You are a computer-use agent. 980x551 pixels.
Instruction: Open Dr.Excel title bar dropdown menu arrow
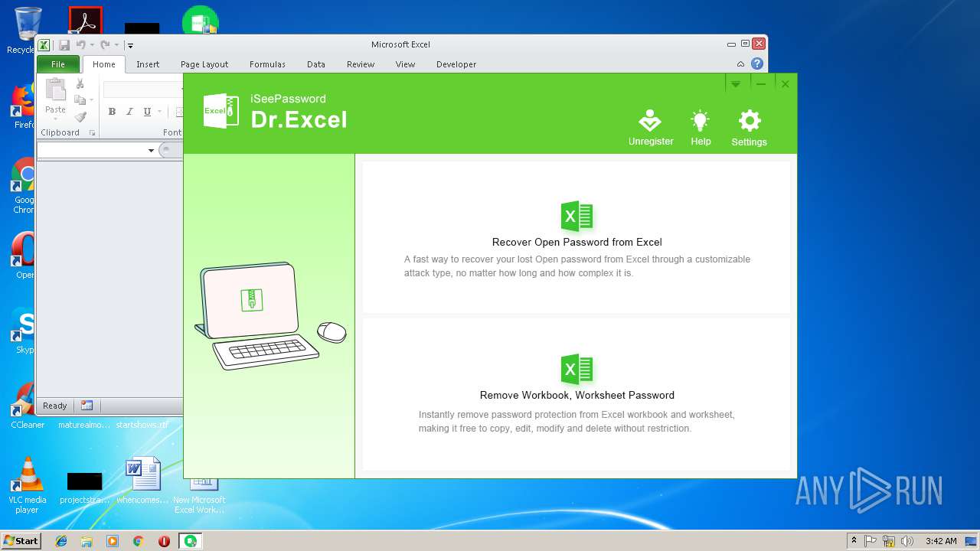click(735, 83)
